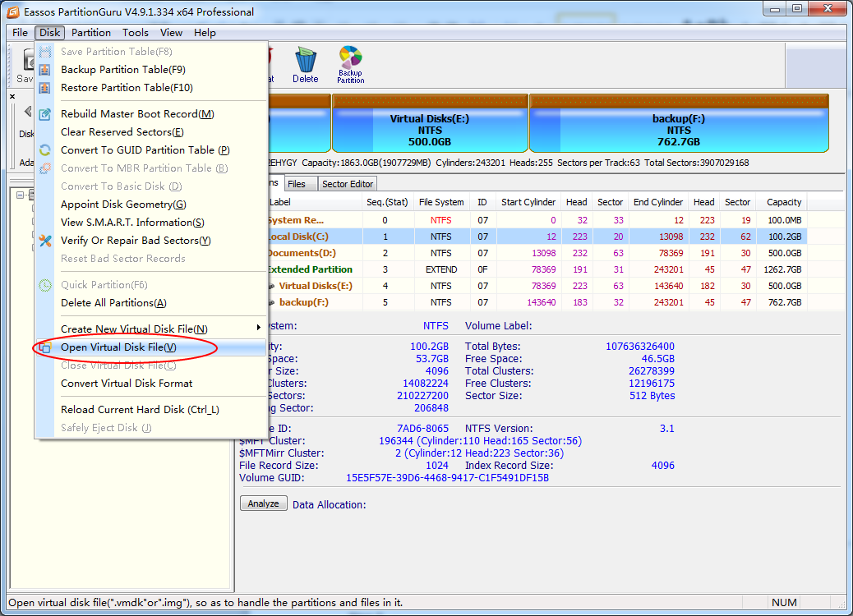This screenshot has width=853, height=616.
Task: Click the back arrow icon in disk panel
Action: [x=28, y=112]
